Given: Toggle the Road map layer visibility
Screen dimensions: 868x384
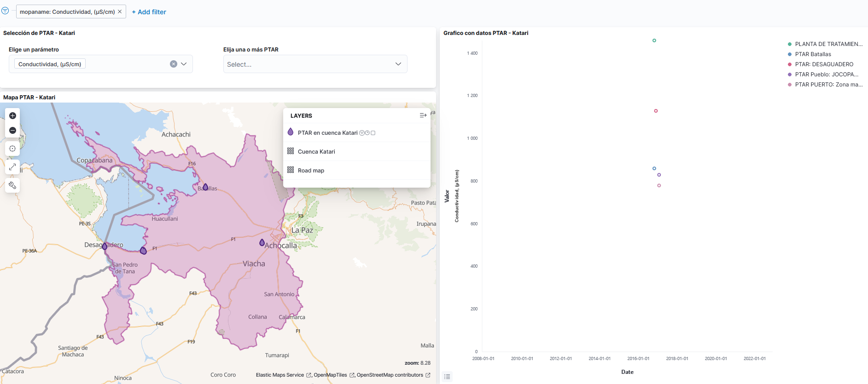Looking at the screenshot, I should tap(311, 170).
